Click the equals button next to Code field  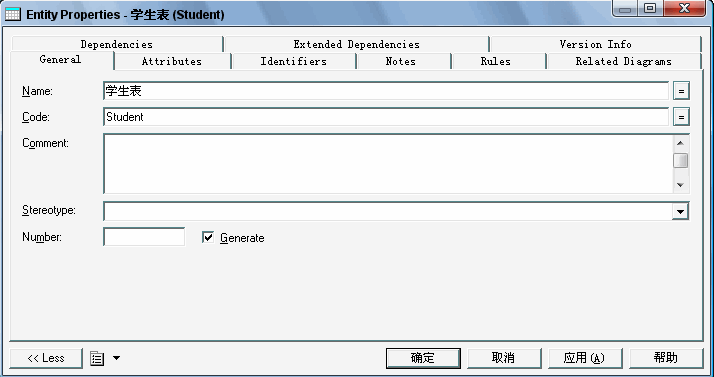pyautogui.click(x=681, y=117)
